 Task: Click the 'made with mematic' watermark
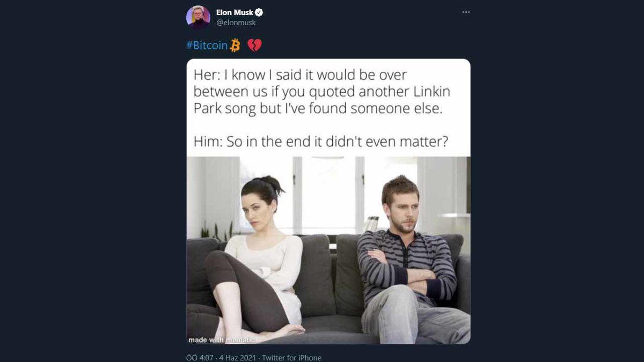222,339
